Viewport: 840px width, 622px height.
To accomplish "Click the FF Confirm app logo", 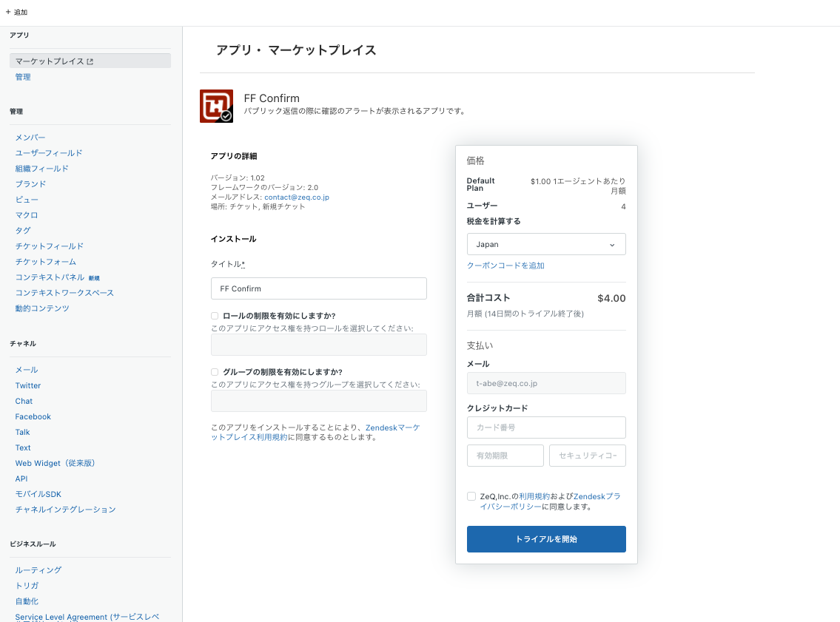I will tap(216, 106).
